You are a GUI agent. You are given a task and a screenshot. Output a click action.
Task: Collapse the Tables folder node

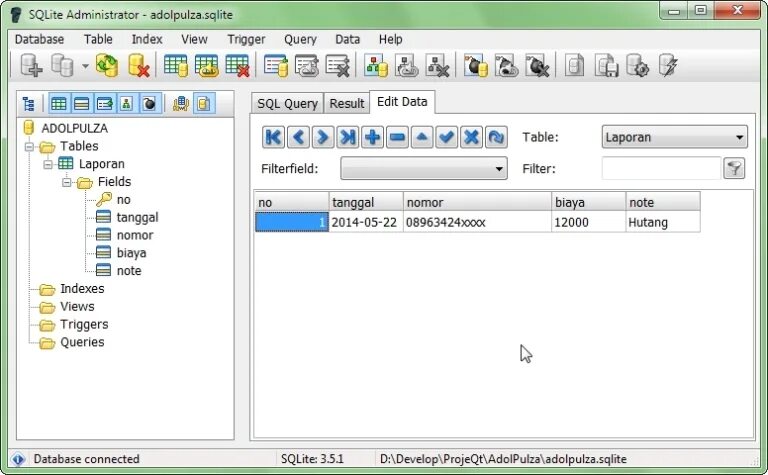(29, 146)
